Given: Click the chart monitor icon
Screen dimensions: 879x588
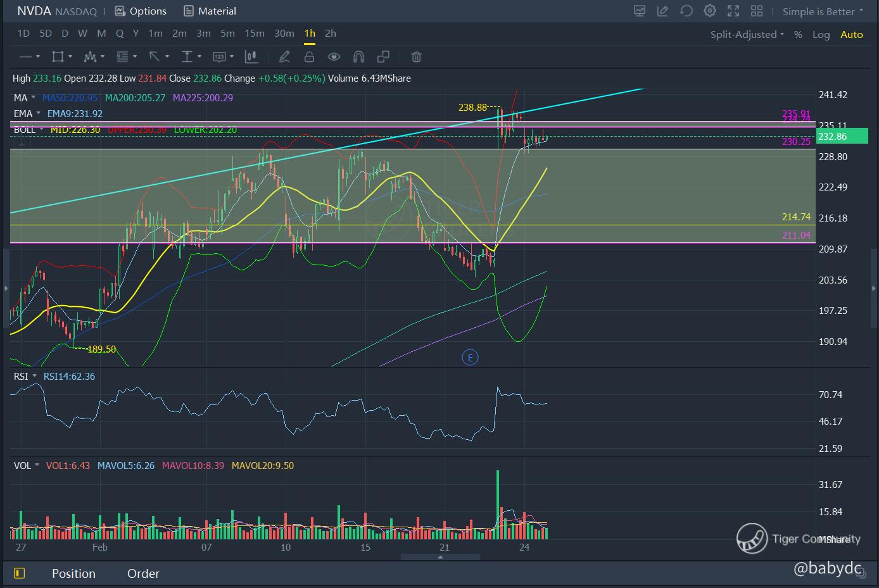Looking at the screenshot, I should (640, 11).
